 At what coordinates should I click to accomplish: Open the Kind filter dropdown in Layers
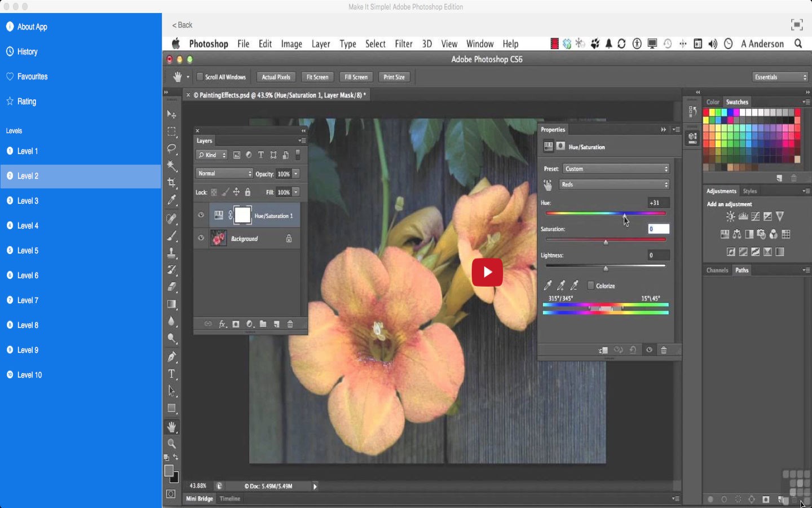pos(211,155)
